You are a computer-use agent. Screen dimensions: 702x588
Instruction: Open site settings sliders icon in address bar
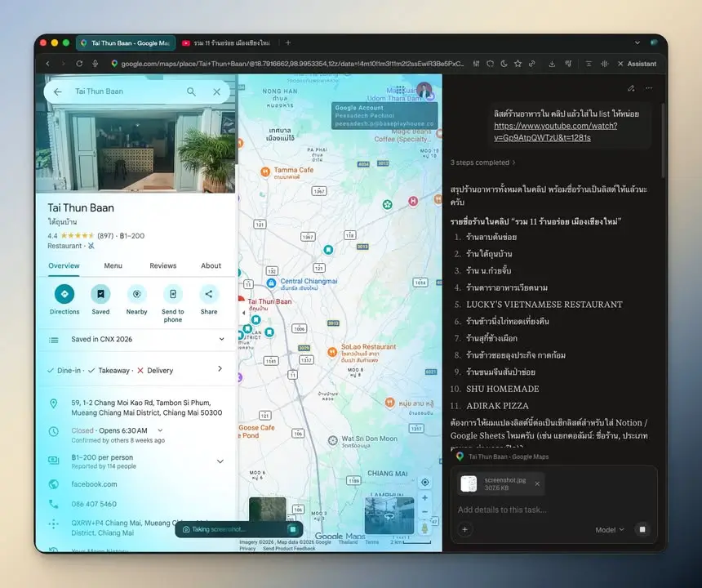click(x=477, y=64)
